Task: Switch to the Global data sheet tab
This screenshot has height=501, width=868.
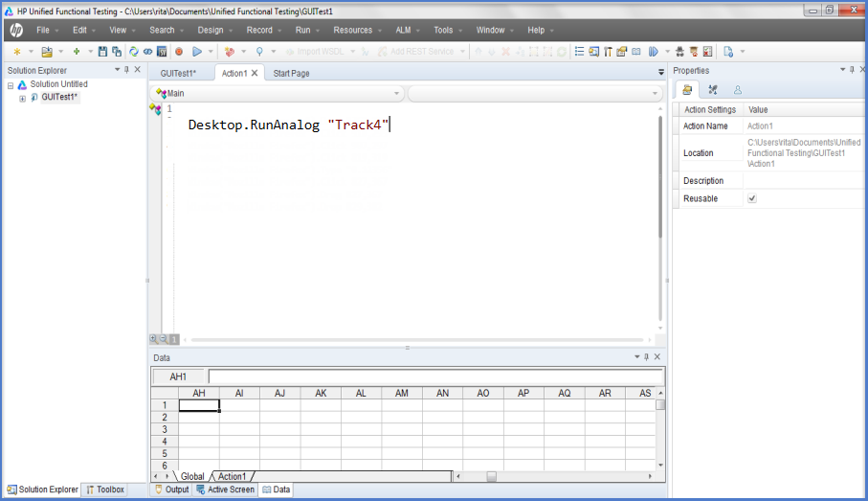Action: 192,476
